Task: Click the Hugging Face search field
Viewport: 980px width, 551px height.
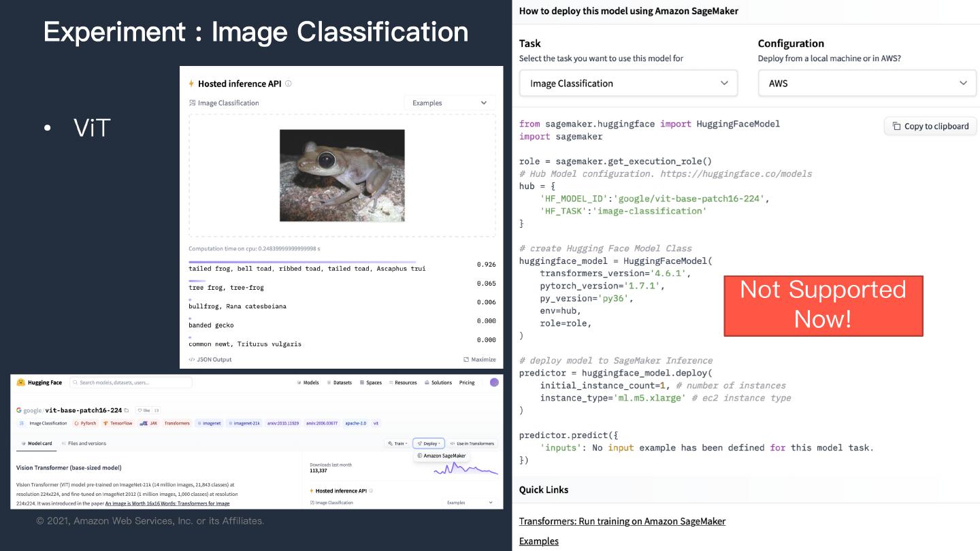Action: tap(131, 382)
